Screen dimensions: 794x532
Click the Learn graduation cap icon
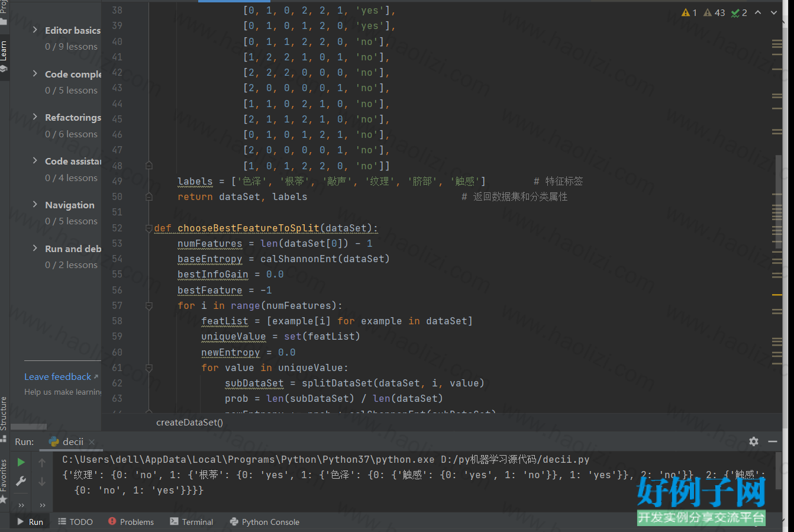click(x=4, y=69)
